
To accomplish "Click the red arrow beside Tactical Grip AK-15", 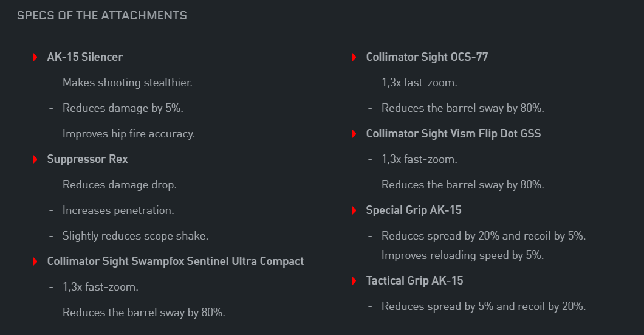I will [354, 281].
